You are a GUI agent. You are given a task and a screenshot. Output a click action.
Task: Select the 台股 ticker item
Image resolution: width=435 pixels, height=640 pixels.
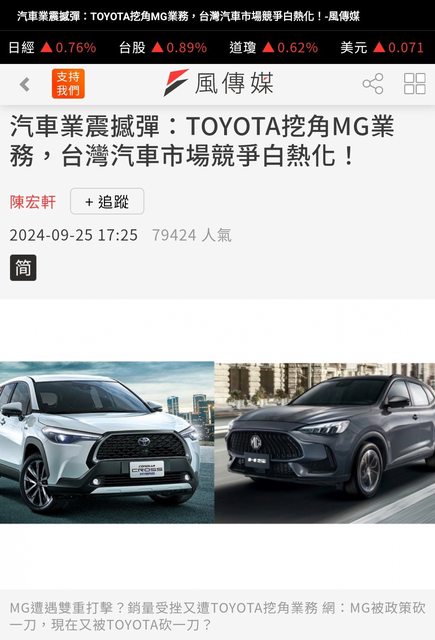163,47
